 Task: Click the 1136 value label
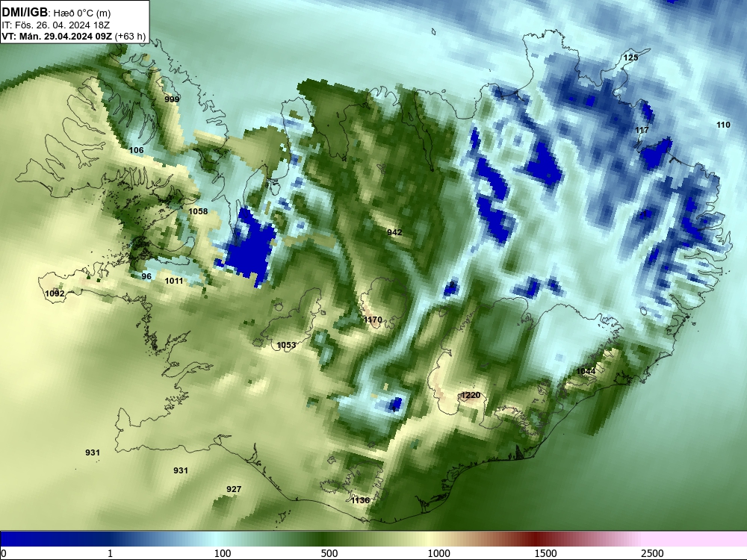pyautogui.click(x=360, y=500)
